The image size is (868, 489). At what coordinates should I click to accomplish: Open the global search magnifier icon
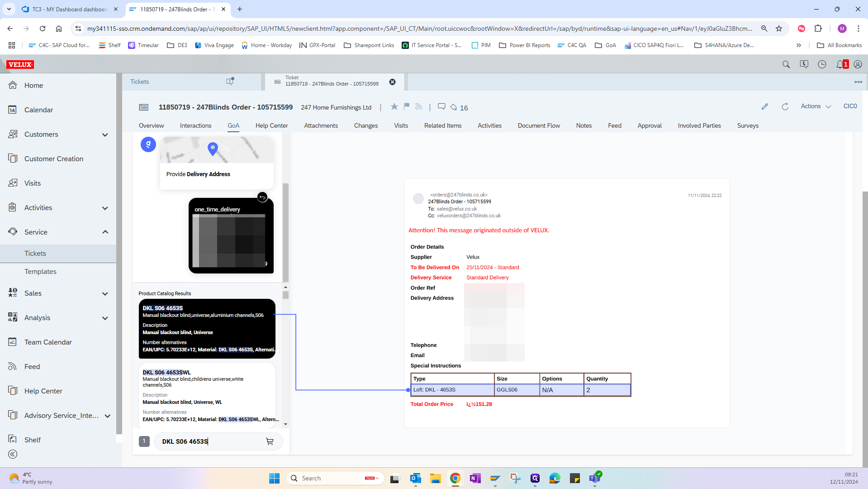point(786,64)
